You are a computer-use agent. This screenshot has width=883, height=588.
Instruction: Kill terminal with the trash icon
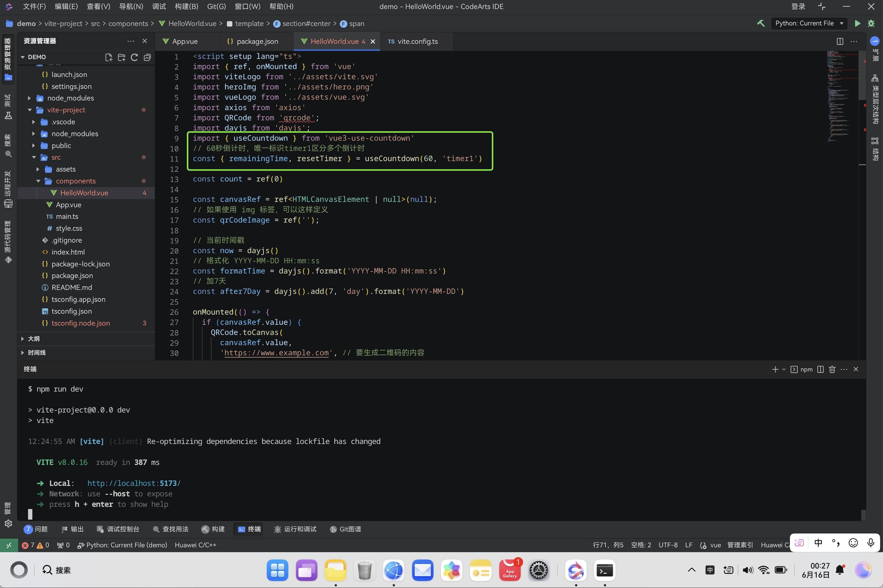click(832, 369)
